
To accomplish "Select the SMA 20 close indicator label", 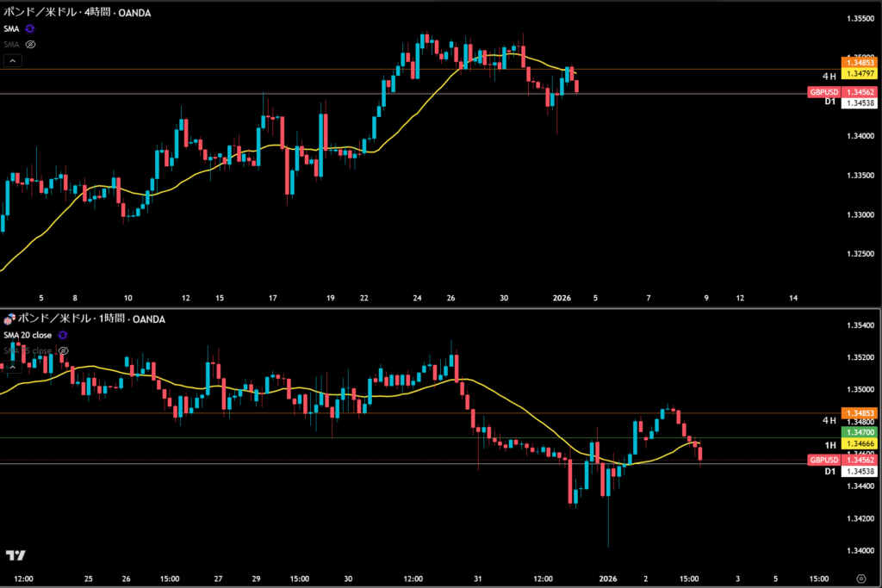I will (x=28, y=335).
